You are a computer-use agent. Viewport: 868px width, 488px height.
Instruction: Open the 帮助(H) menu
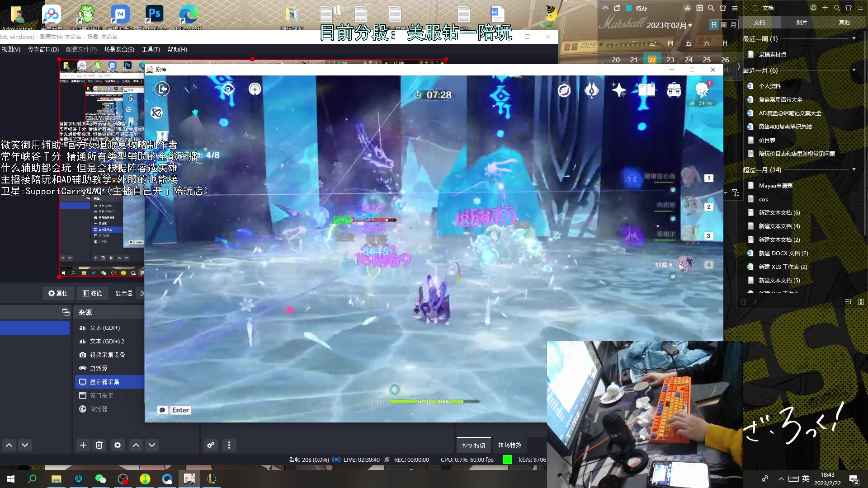pos(177,49)
